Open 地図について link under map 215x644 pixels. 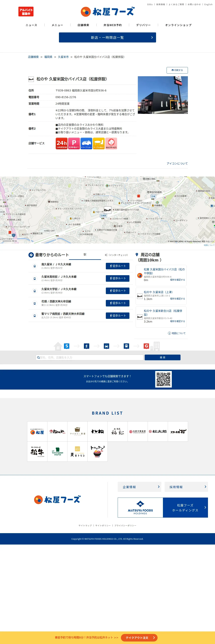209,245
